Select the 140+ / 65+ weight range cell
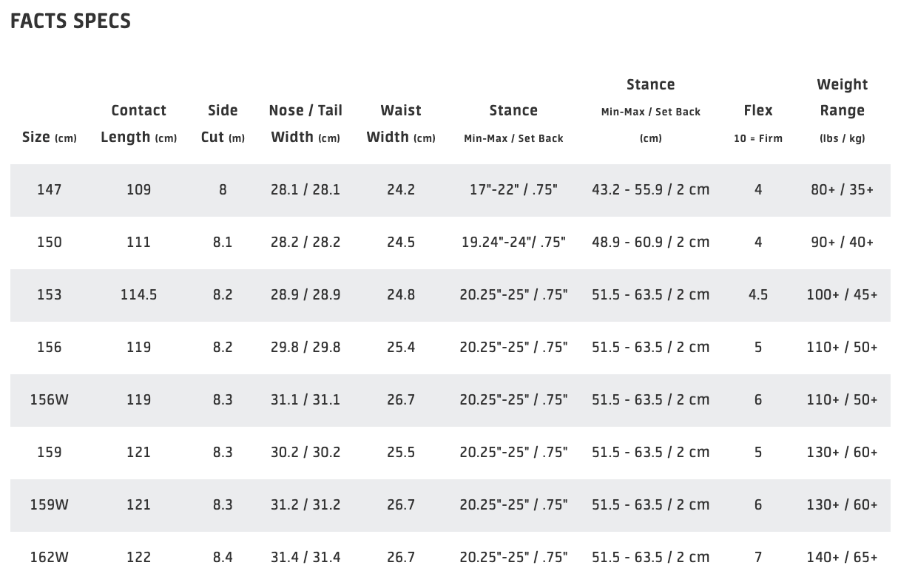This screenshot has width=898, height=588. click(x=842, y=558)
